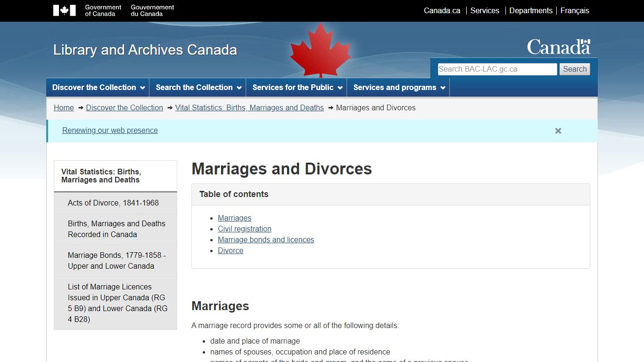Viewport: 644px width, 362px height.
Task: Click the Marriages and Divorces page title
Action: tap(282, 169)
